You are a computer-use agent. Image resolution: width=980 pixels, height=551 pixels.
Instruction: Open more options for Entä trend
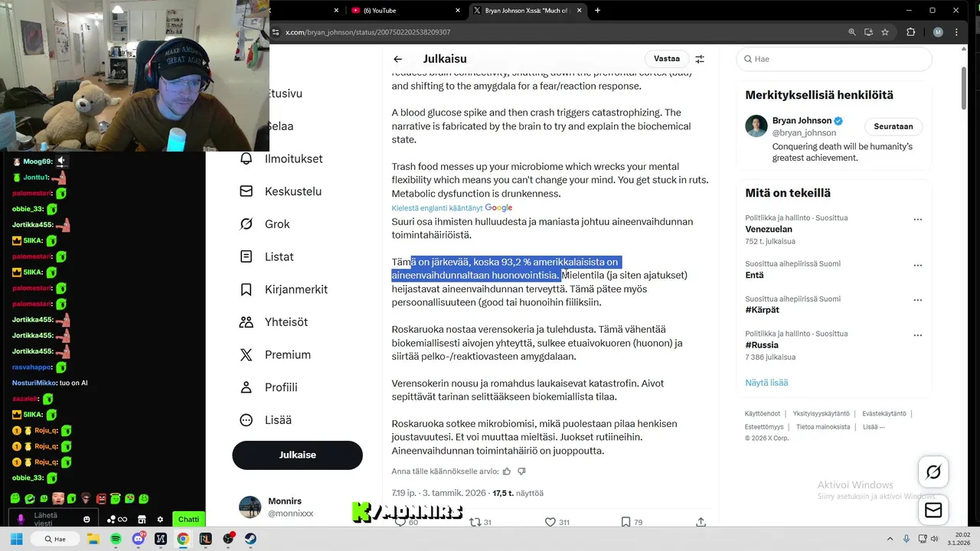pyautogui.click(x=917, y=265)
